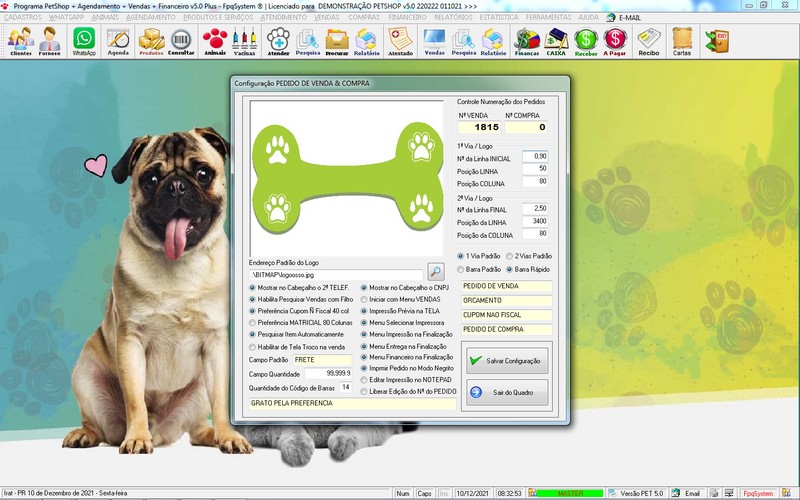Click the green bone logo preview

347,177
